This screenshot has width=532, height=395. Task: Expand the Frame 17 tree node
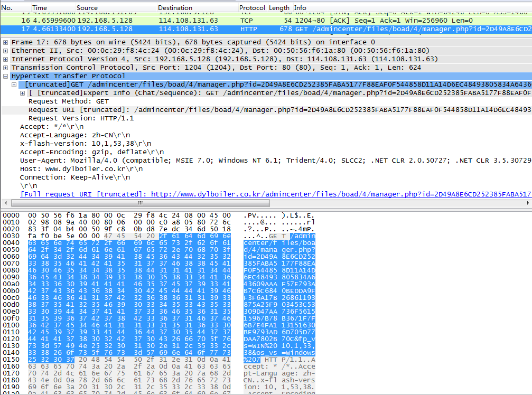click(x=5, y=42)
